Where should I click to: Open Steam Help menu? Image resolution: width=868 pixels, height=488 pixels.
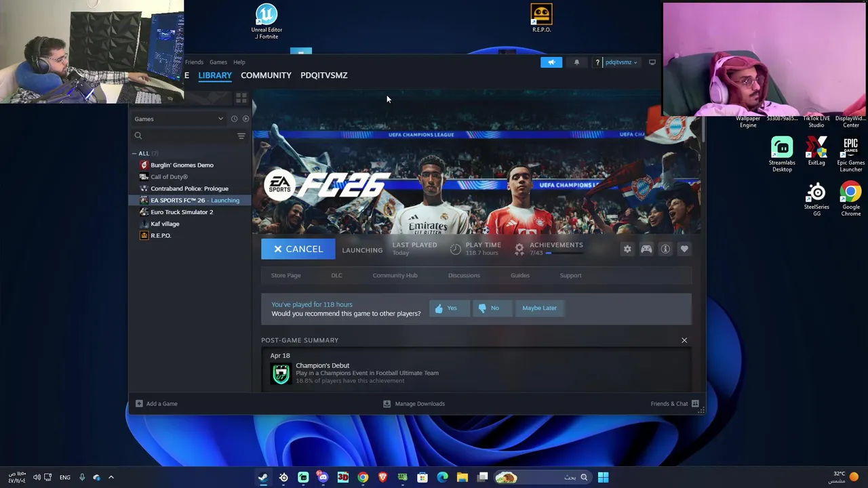point(239,62)
